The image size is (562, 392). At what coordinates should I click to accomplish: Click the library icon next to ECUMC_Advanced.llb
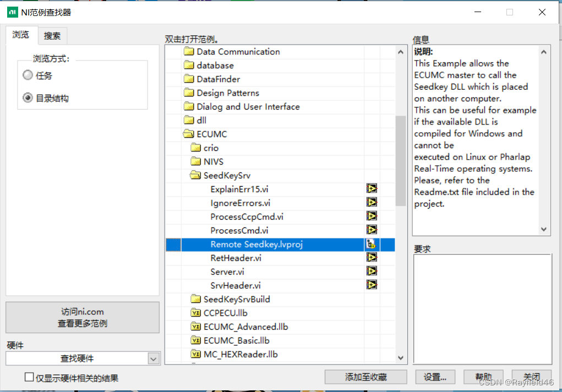(195, 326)
